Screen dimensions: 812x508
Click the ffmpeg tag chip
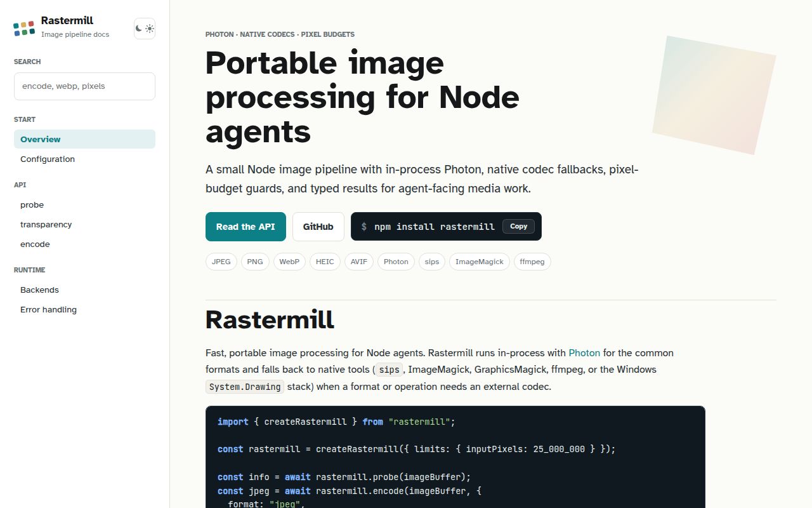point(532,262)
